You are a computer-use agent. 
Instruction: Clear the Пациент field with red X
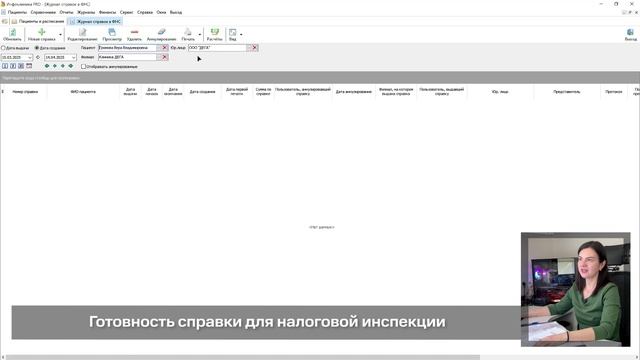pos(165,48)
